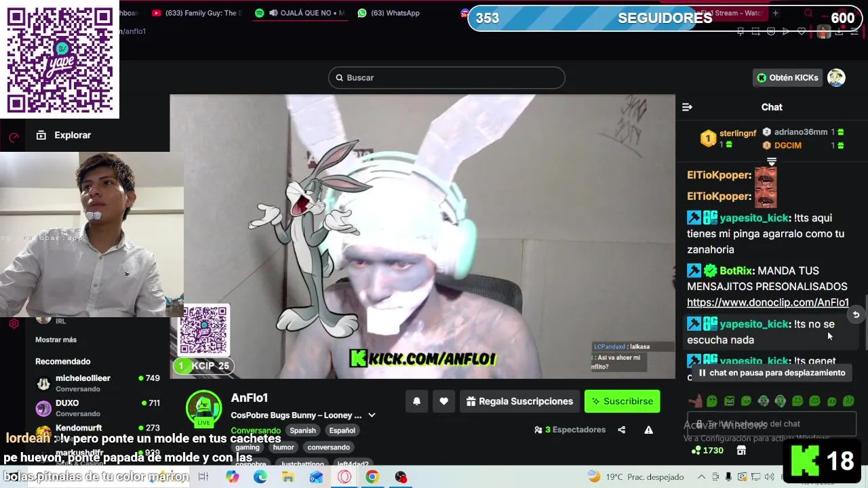
Task: Click AnFlo1 live channel avatar
Action: coord(203,408)
